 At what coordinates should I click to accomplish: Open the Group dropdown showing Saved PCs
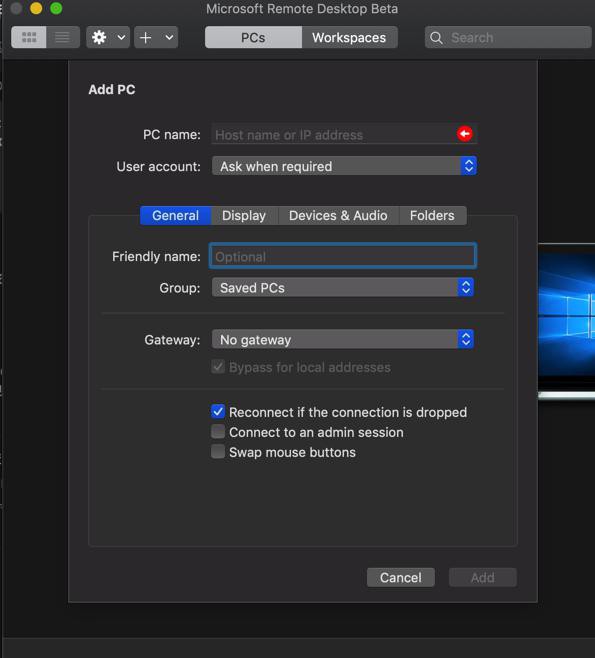(x=343, y=287)
